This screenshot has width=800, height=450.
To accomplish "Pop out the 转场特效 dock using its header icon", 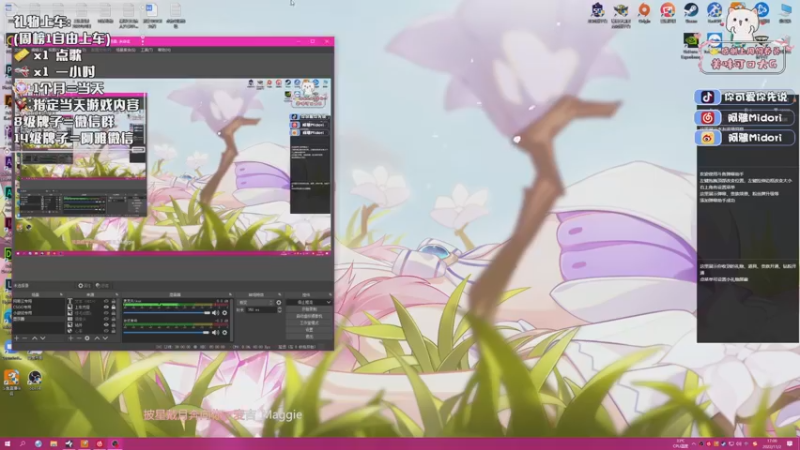I will pos(280,294).
